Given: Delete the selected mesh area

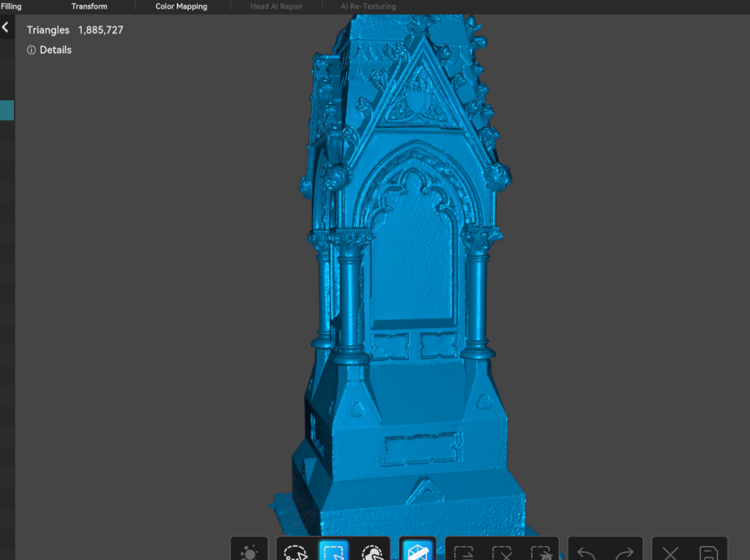Looking at the screenshot, I should coord(540,552).
